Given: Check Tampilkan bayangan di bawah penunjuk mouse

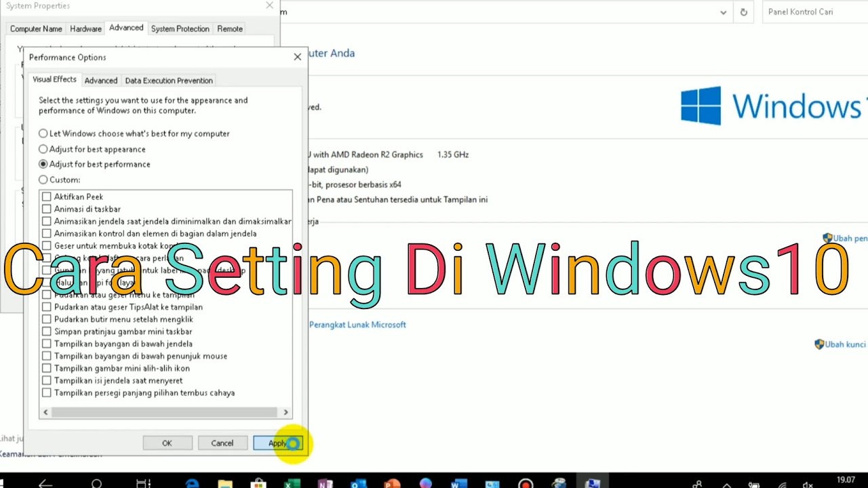Looking at the screenshot, I should tap(47, 356).
